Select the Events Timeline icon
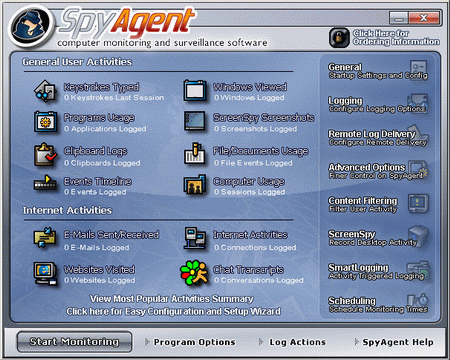The image size is (450, 360). pos(45,183)
